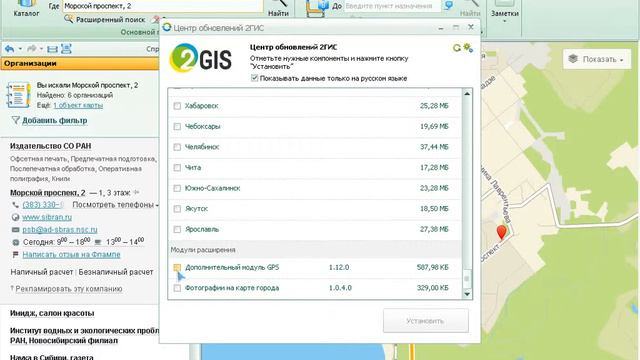Open 1 объект карты link
640x360 pixels.
[x=78, y=105]
